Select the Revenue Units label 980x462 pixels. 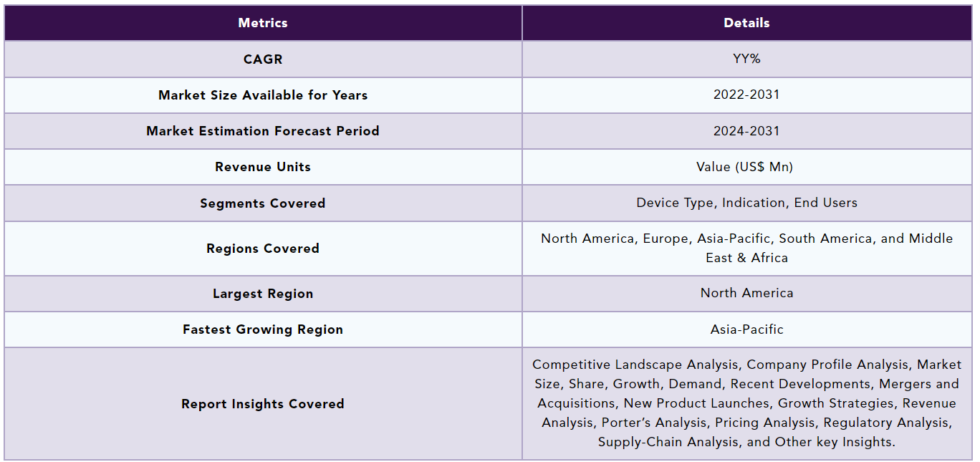[263, 167]
